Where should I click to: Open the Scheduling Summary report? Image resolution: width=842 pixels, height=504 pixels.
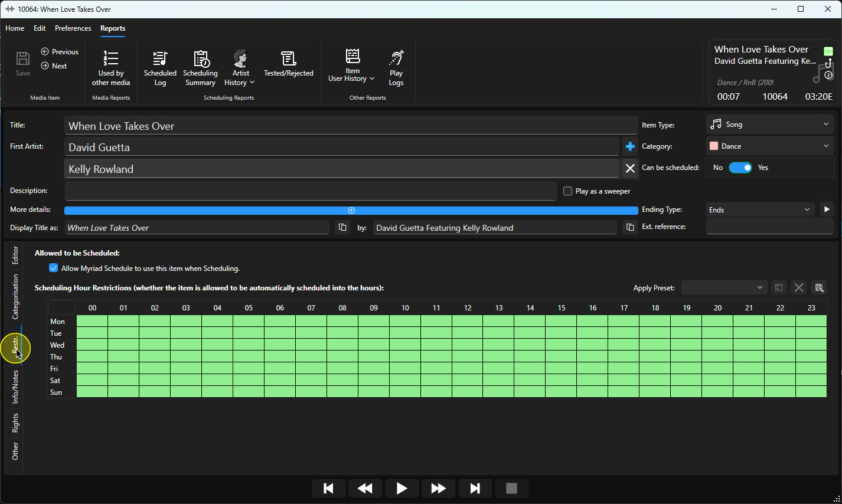coord(201,68)
